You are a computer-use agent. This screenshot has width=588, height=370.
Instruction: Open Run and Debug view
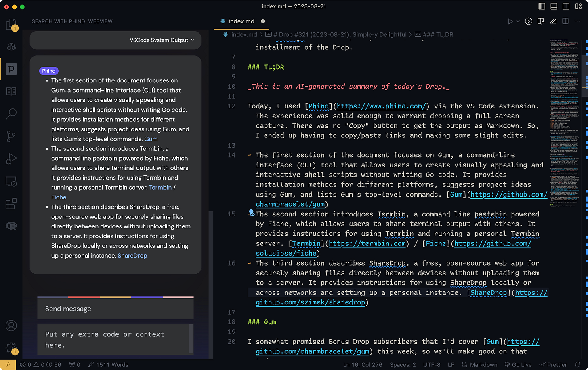(11, 159)
